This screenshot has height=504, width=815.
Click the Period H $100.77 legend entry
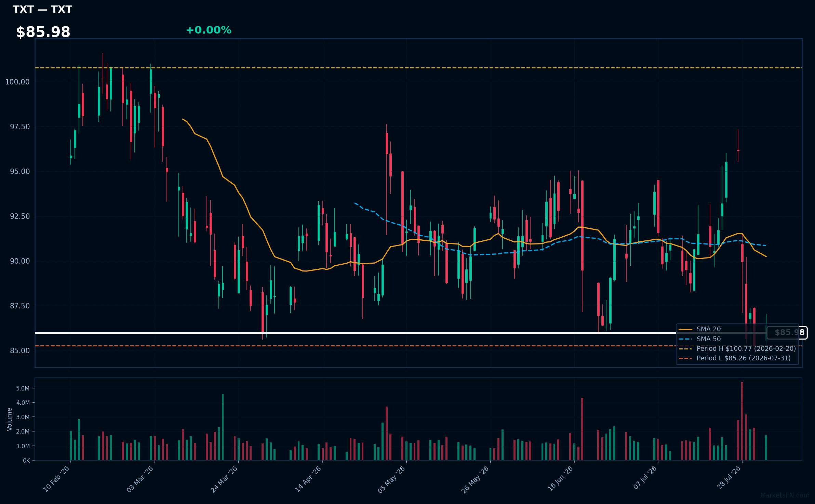coord(737,349)
